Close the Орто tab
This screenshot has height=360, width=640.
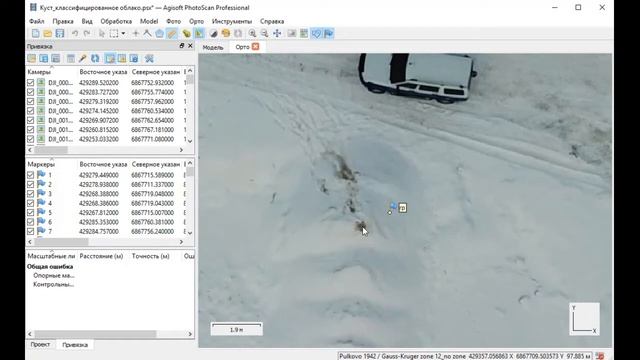tap(256, 47)
